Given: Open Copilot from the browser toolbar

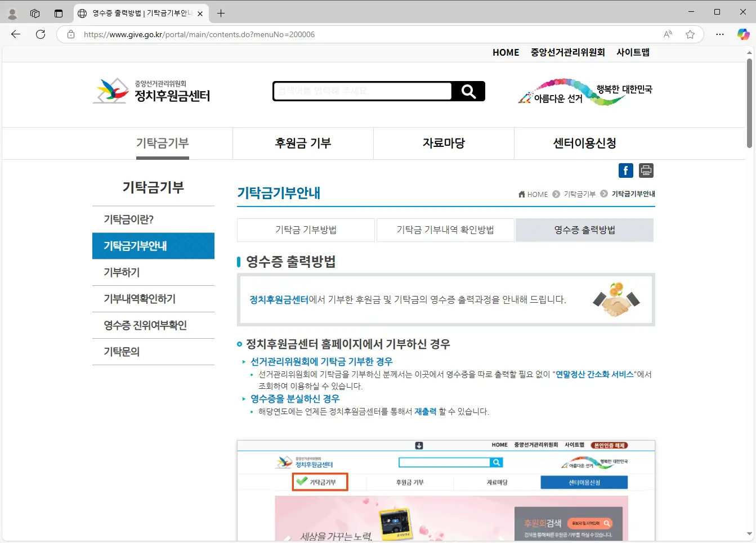Looking at the screenshot, I should 743,34.
